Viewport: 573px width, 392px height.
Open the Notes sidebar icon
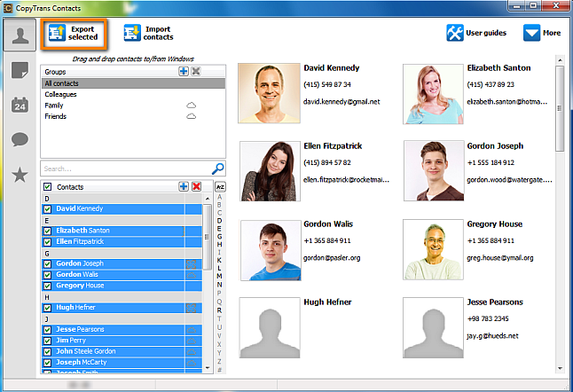pos(20,70)
